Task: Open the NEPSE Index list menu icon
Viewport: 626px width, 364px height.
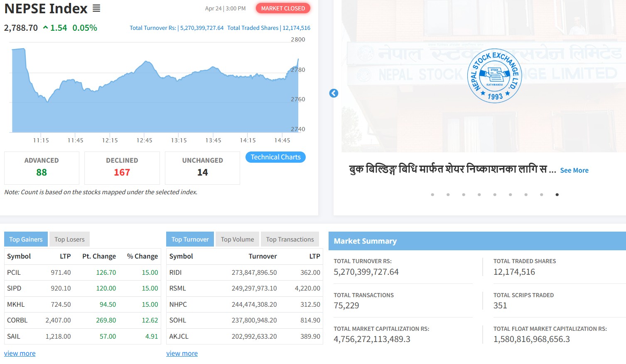Action: click(96, 8)
